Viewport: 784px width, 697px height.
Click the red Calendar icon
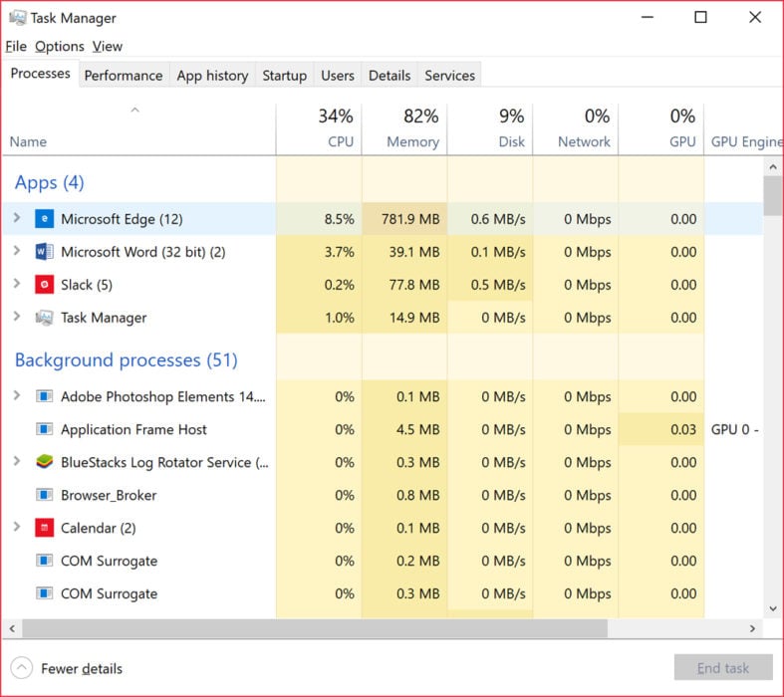[44, 528]
